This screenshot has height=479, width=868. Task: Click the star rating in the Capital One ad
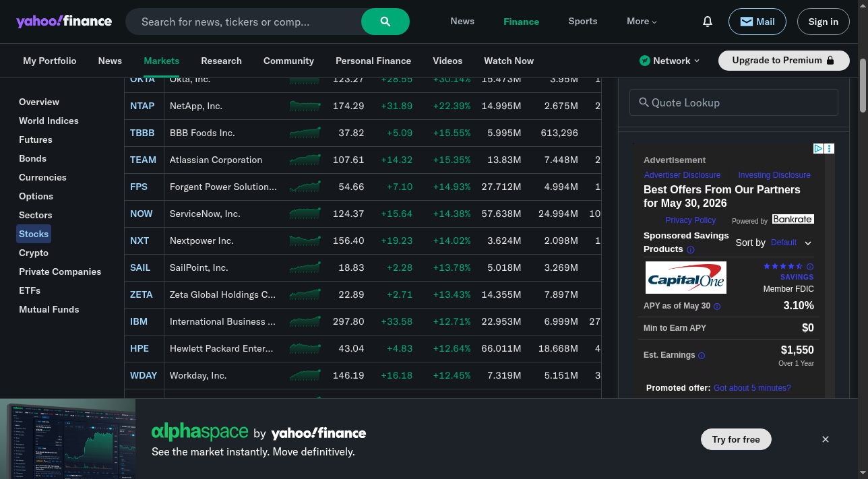(783, 266)
